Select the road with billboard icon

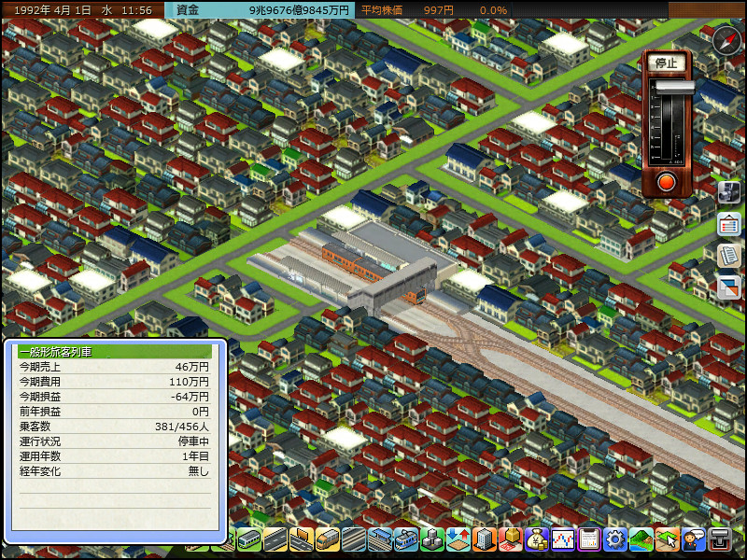click(301, 539)
